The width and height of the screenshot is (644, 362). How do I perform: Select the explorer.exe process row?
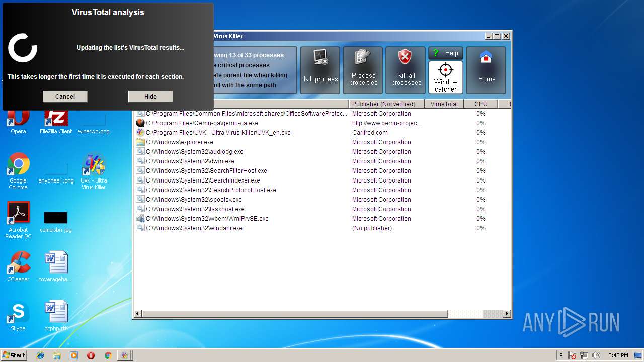click(322, 142)
